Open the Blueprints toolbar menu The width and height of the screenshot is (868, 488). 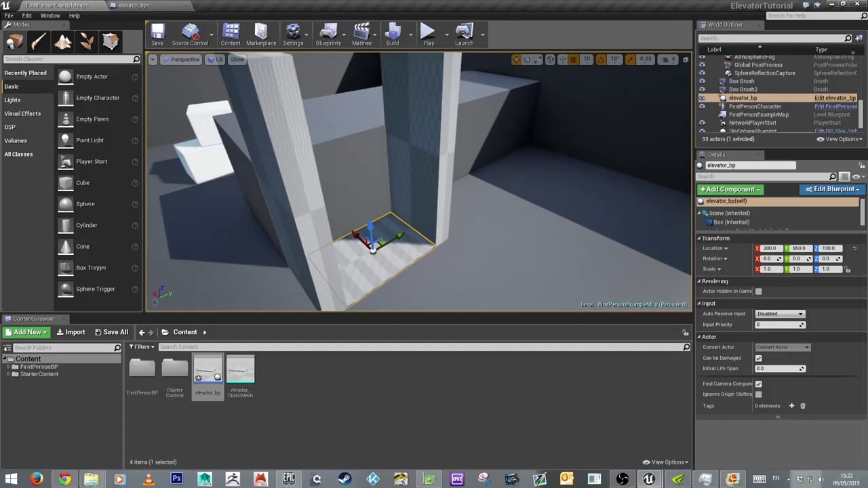coord(328,35)
